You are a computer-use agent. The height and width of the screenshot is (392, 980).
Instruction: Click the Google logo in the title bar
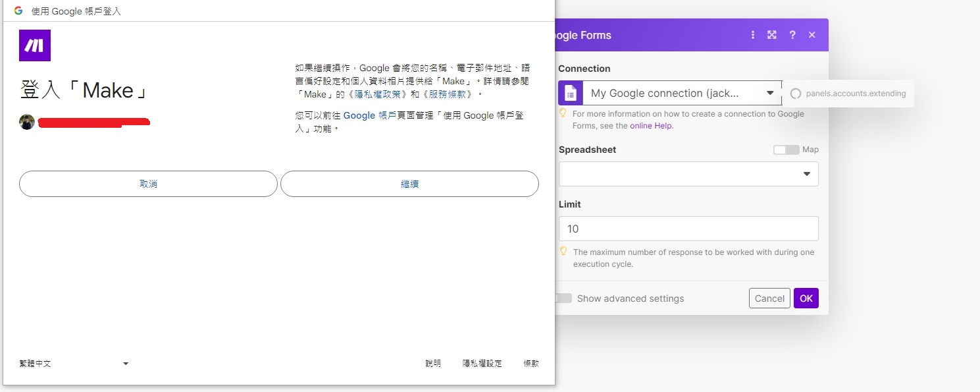click(x=18, y=11)
